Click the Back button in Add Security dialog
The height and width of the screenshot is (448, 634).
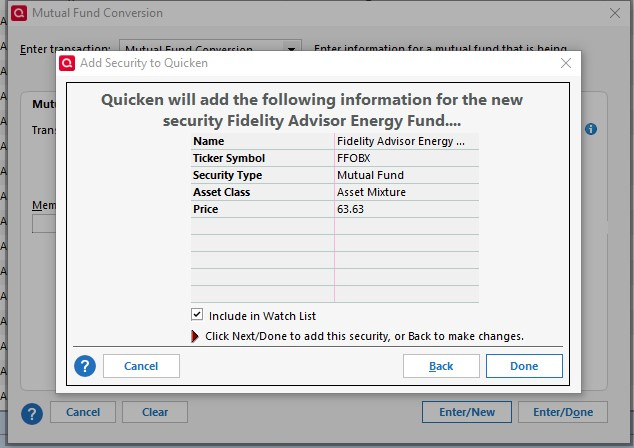coord(441,366)
